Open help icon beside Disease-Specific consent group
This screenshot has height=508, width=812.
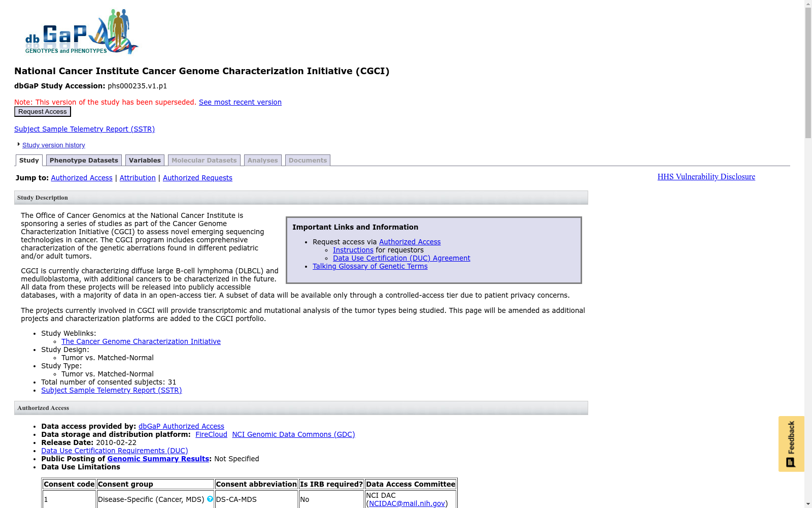tap(210, 499)
